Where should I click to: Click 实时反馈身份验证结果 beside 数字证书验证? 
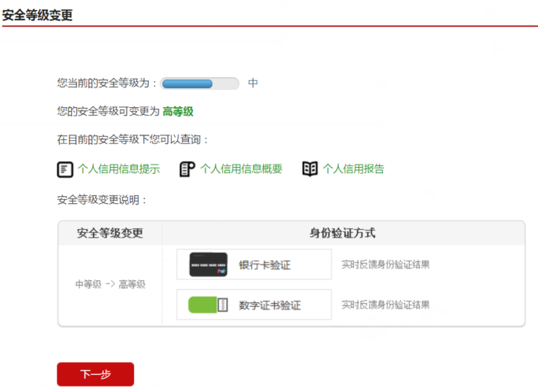click(x=385, y=305)
